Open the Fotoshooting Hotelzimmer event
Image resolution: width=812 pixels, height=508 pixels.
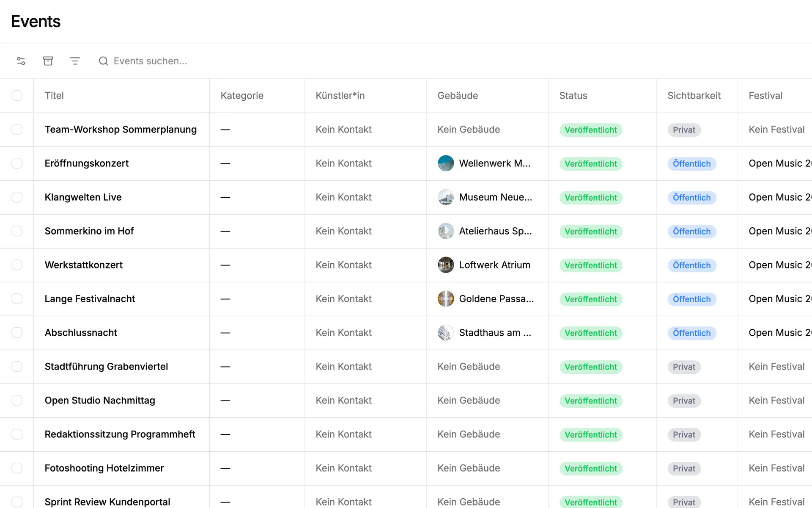tap(104, 468)
